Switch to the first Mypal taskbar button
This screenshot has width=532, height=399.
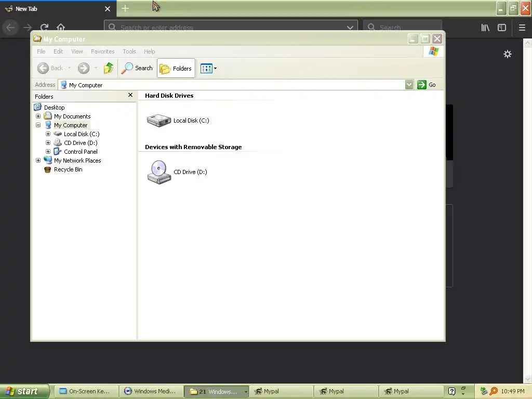(x=282, y=391)
